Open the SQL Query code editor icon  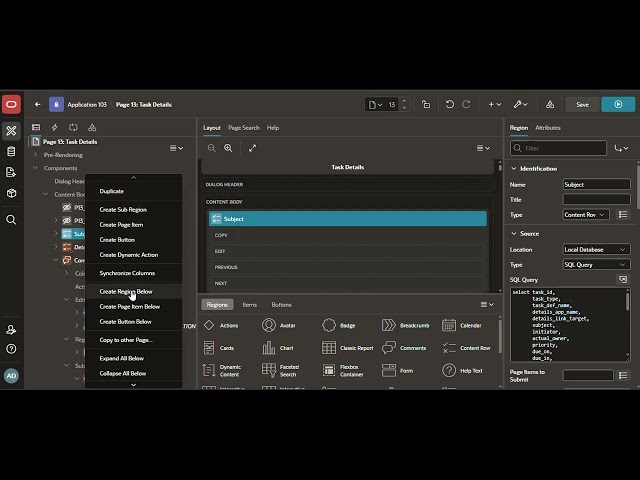(x=623, y=280)
